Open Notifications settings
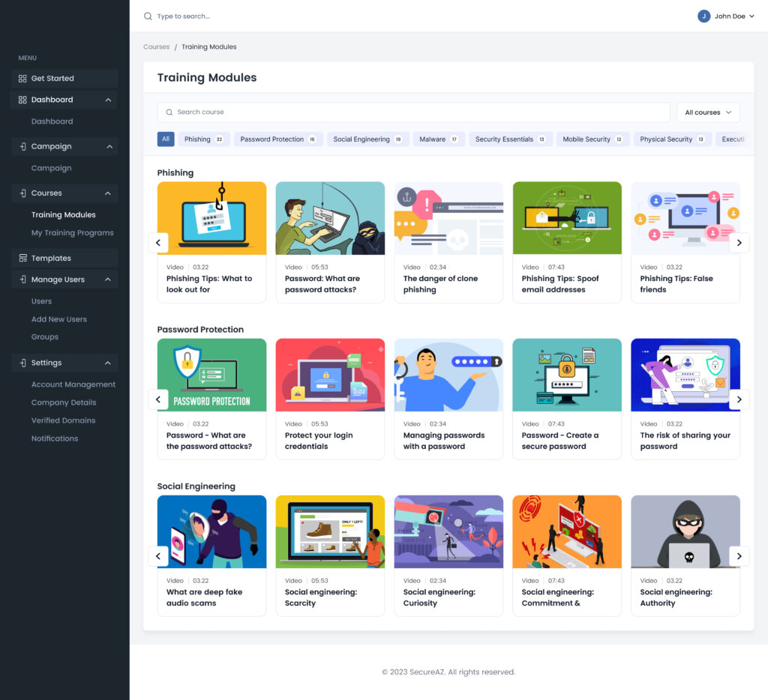Image resolution: width=768 pixels, height=700 pixels. (55, 438)
